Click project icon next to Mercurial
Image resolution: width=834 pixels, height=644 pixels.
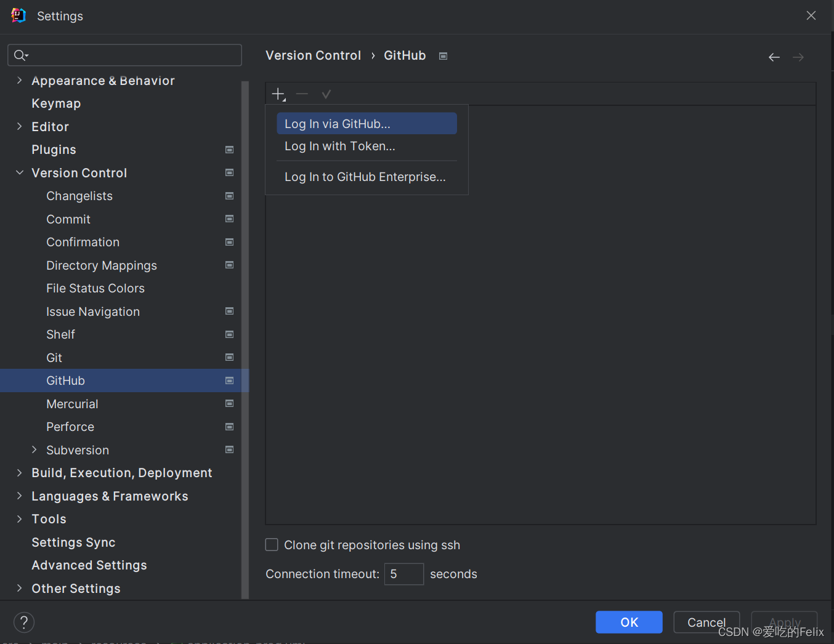point(229,404)
